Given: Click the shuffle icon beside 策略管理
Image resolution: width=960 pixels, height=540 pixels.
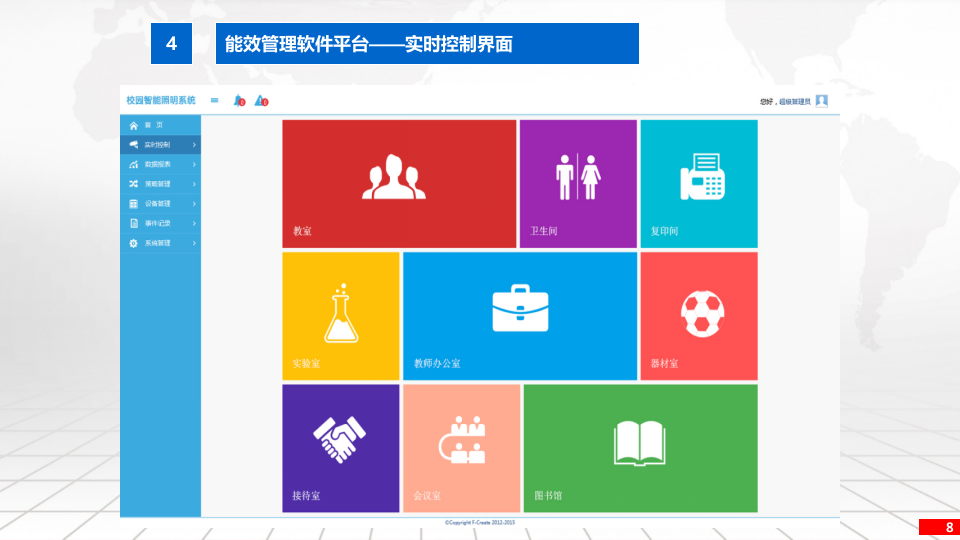Looking at the screenshot, I should tap(133, 184).
